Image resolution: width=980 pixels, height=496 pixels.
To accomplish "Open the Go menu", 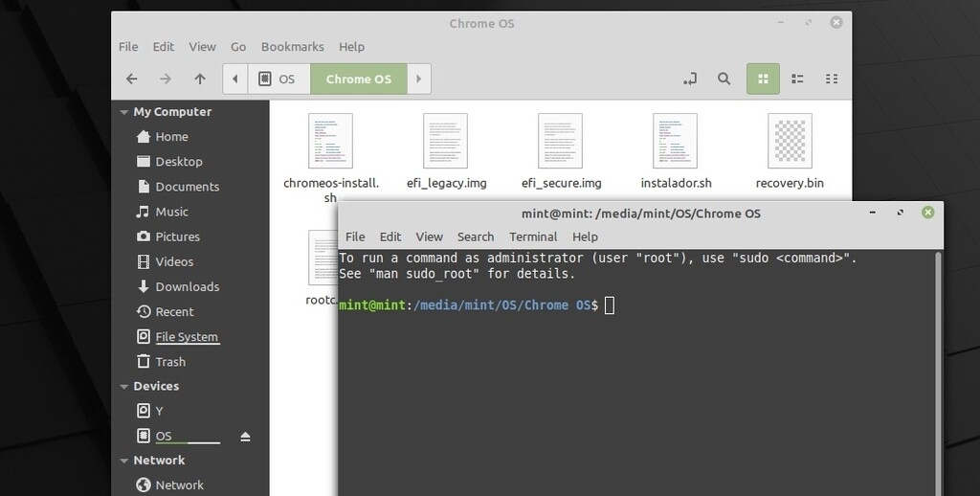I will click(x=238, y=47).
